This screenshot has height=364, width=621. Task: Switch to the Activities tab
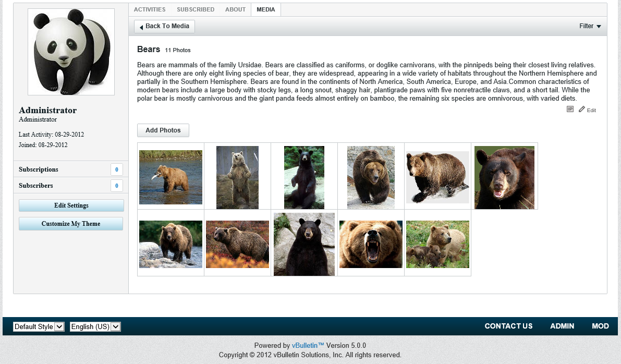click(150, 9)
